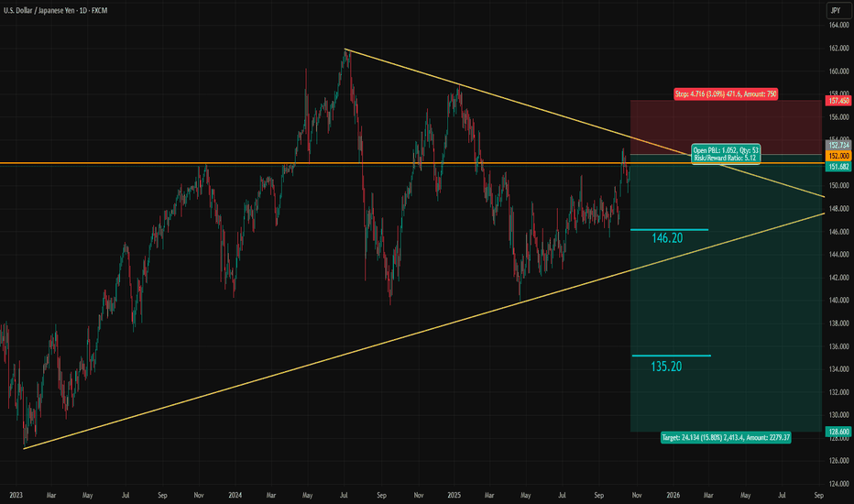Screen dimensions: 854x504
Task: Select the red Stop label showing Amount: 750
Action: coord(726,94)
